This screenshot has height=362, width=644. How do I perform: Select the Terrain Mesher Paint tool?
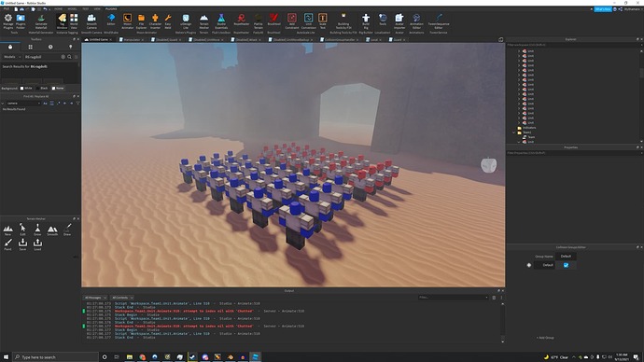7,244
